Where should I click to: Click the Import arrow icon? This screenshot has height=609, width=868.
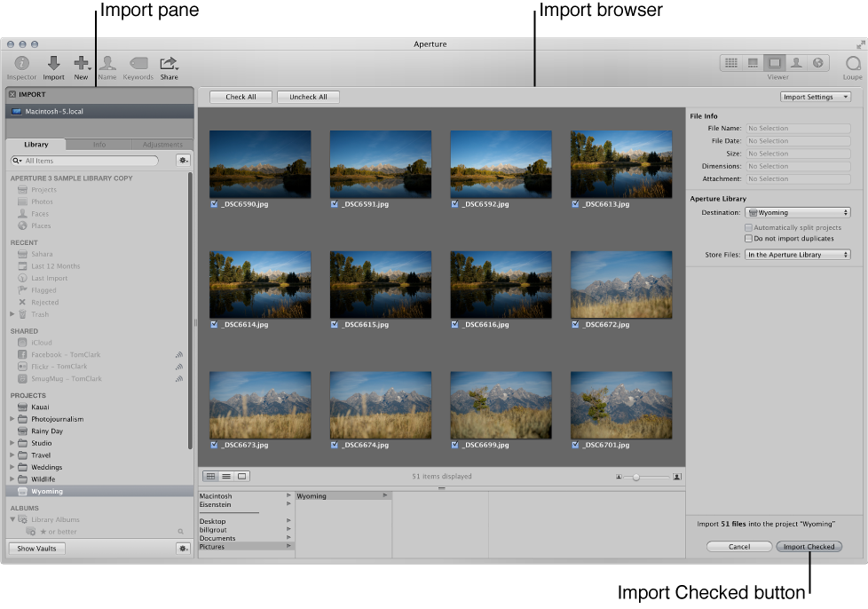pyautogui.click(x=53, y=64)
